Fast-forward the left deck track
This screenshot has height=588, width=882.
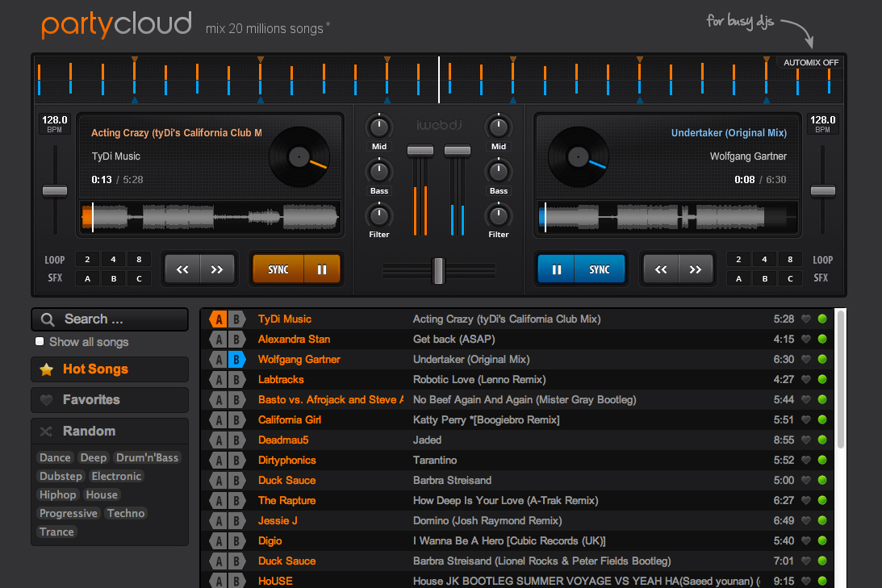point(217,269)
